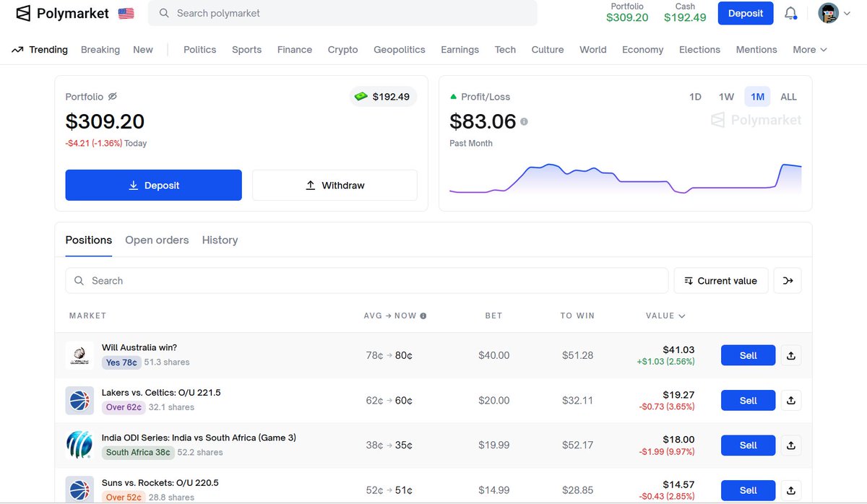Screen dimensions: 867x504
Task: Click AVG → NOW info icon
Action: 423,316
